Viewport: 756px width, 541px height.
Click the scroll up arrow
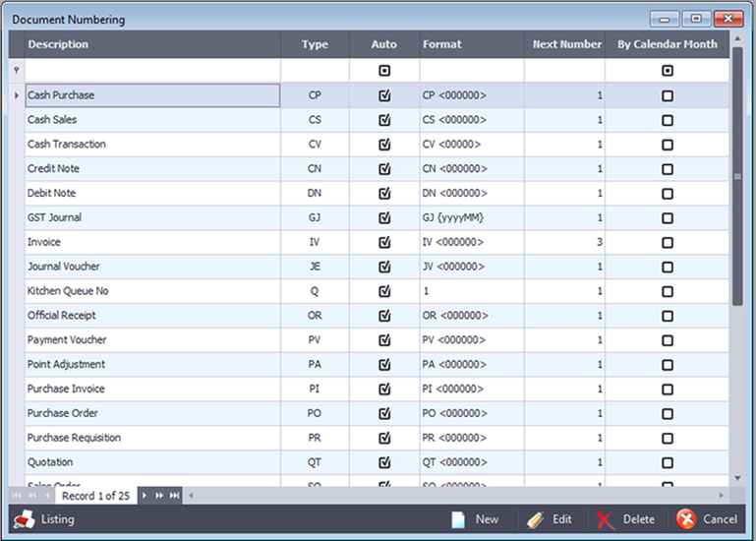tap(737, 38)
